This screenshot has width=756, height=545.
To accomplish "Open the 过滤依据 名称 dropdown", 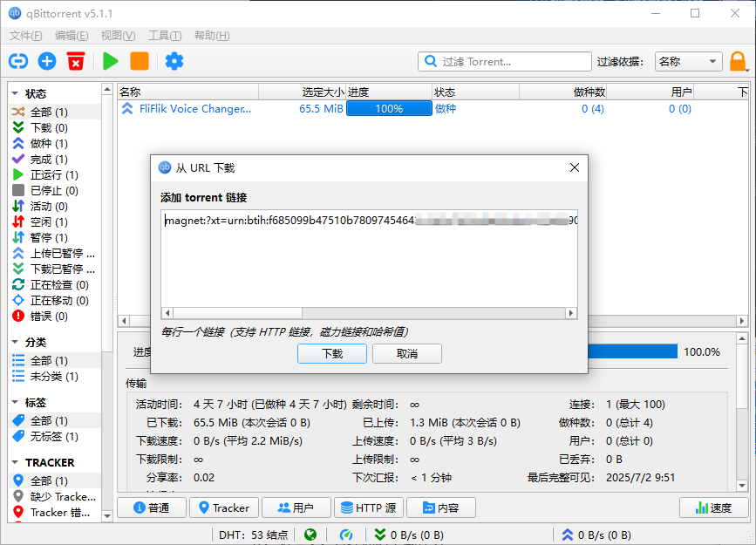I will tap(689, 62).
